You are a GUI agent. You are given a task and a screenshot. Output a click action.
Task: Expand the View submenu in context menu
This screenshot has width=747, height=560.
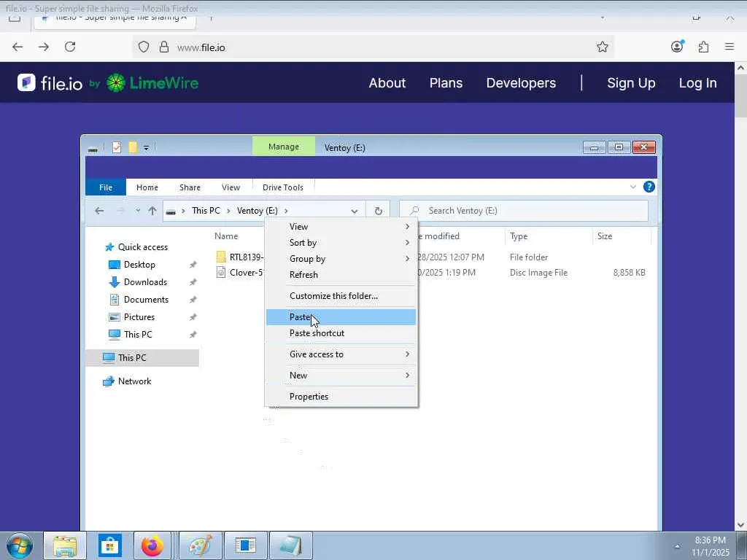click(341, 227)
